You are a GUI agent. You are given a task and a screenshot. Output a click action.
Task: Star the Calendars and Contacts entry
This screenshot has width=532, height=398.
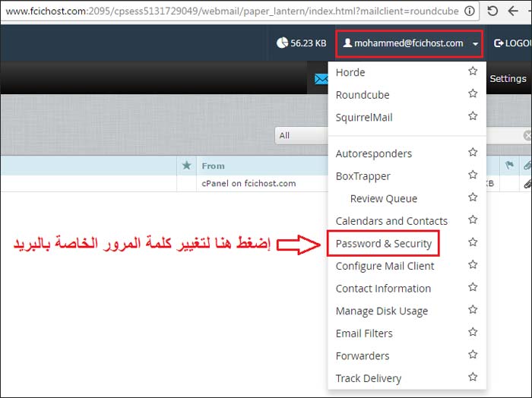[x=473, y=220]
